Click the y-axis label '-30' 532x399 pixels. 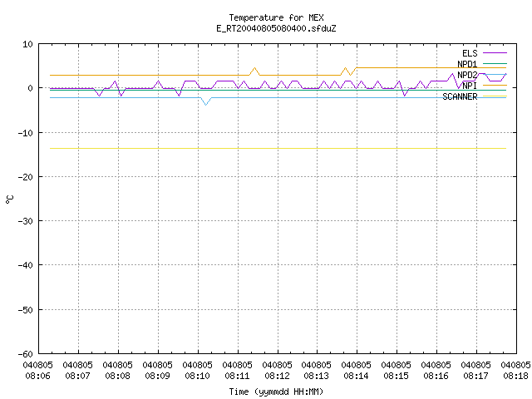click(x=26, y=221)
